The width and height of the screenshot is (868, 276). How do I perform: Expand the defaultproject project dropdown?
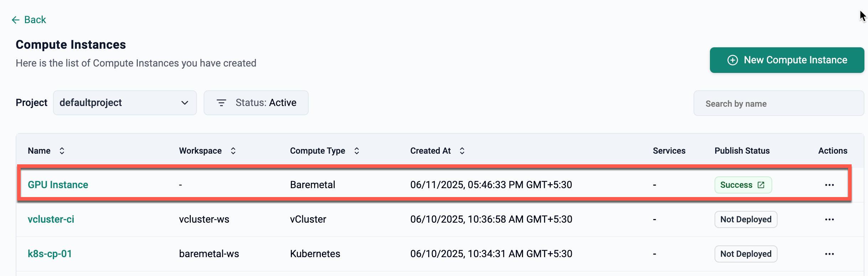click(x=125, y=103)
